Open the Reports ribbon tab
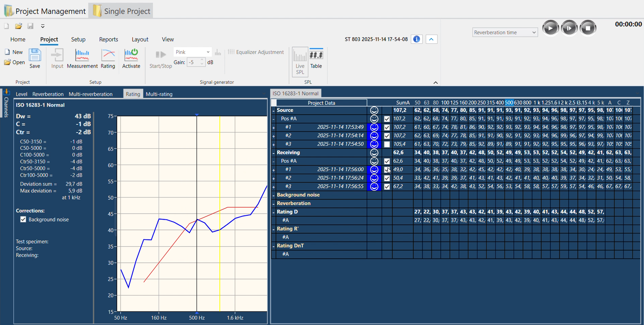This screenshot has width=644, height=325. 108,40
